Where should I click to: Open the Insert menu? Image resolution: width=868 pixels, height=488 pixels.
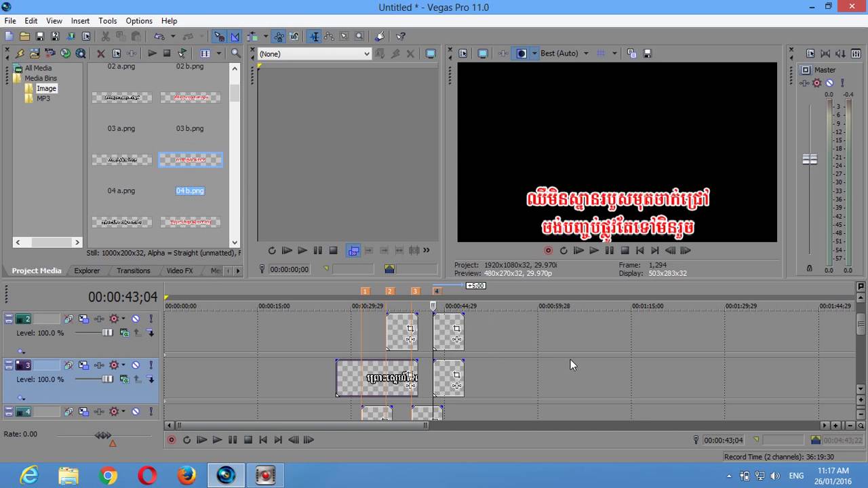tap(80, 21)
